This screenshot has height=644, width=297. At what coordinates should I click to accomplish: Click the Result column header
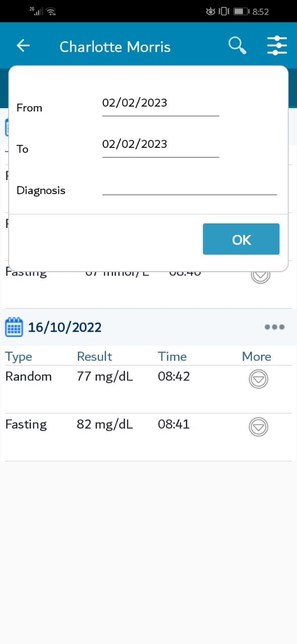coord(94,356)
